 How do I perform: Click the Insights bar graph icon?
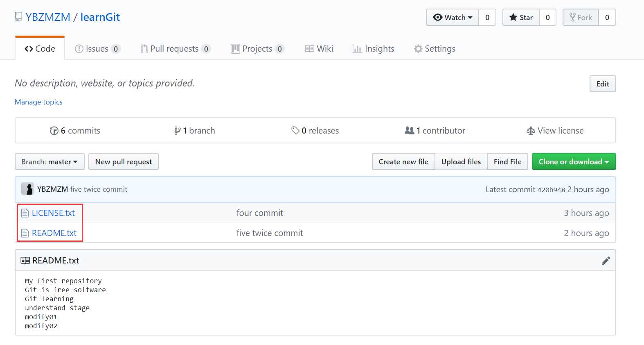357,49
